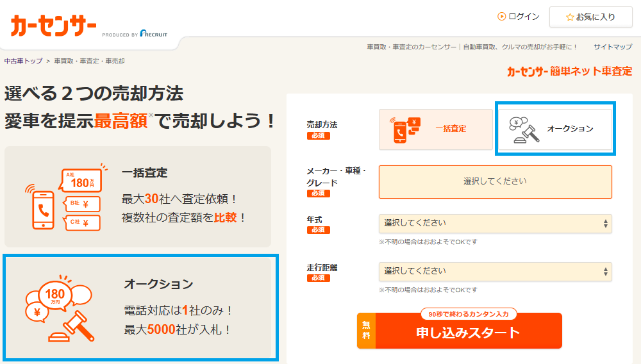
Task: Click the 90秒で終わるカンタン入力 label
Action: coord(469,314)
